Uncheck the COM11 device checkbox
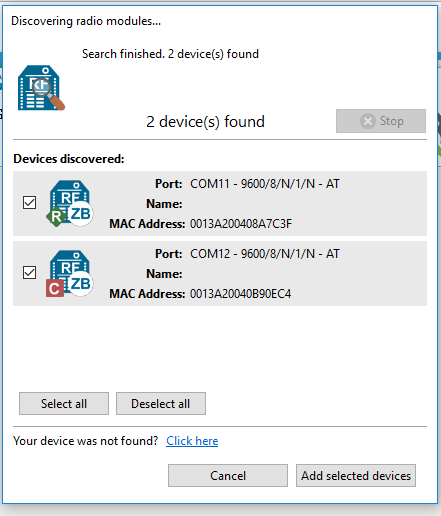441x516 pixels. pos(29,202)
